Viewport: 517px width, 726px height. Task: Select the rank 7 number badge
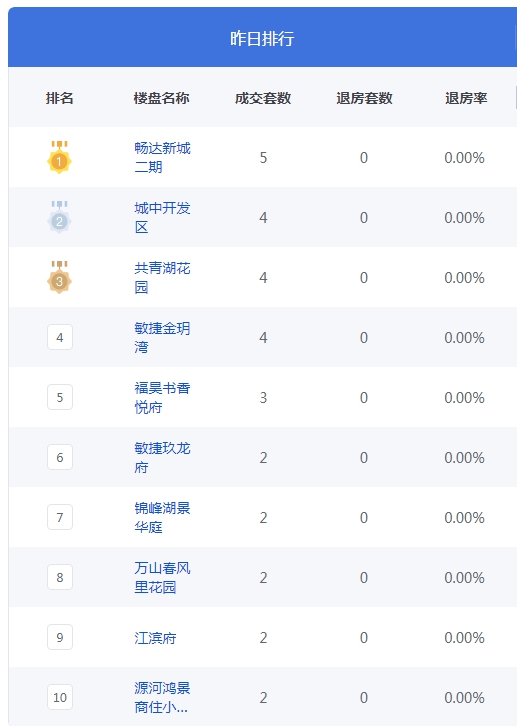(x=60, y=517)
